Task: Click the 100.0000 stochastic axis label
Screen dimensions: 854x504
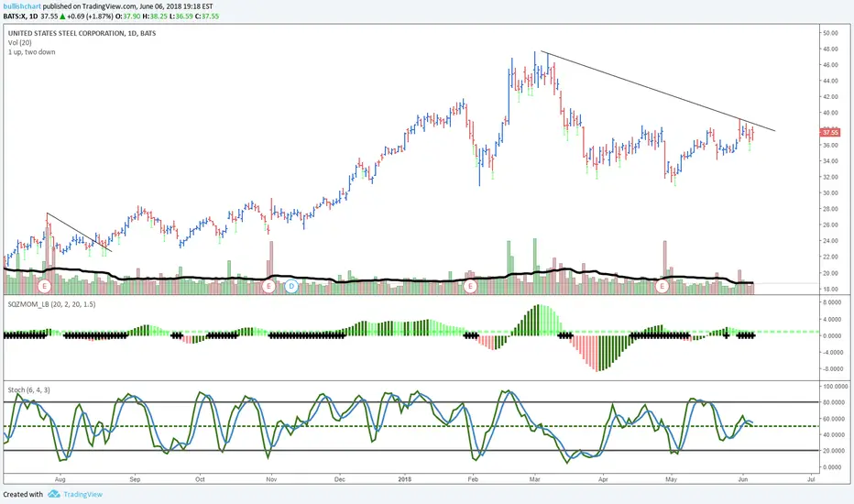Action: 835,387
